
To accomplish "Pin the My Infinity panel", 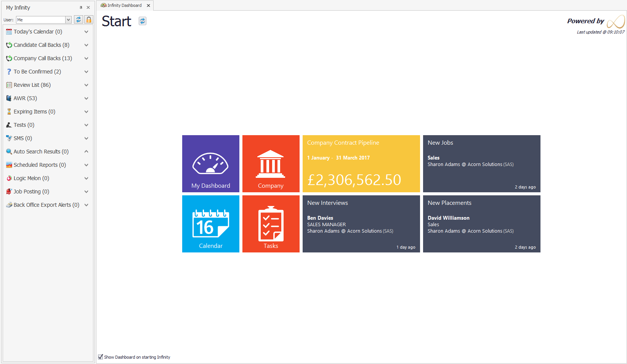I will point(81,7).
